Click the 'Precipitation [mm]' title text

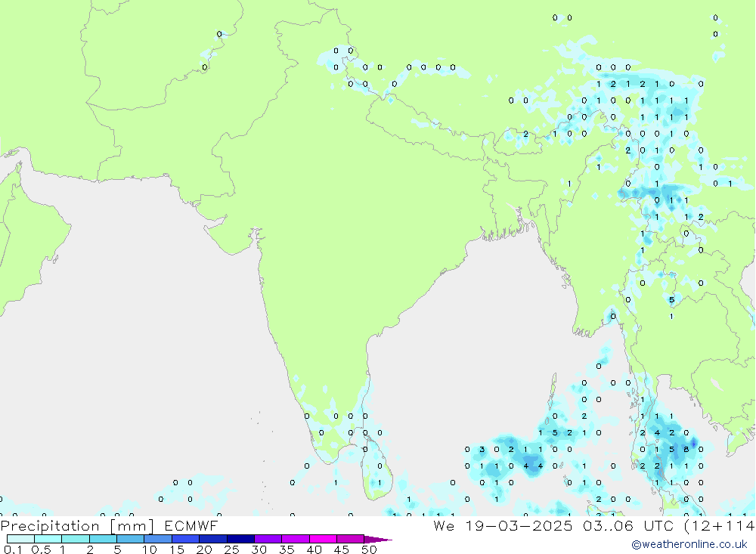coord(77,526)
